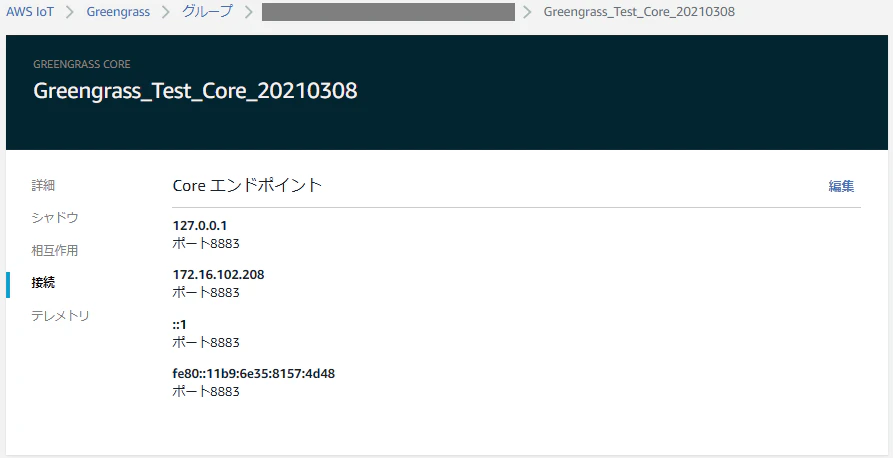Click the Core エンドポイント heading
Screen dimensions: 893x458
coord(247,186)
